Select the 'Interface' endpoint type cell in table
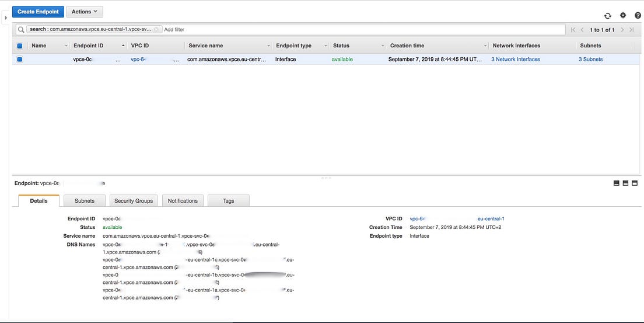Image resolution: width=644 pixels, height=323 pixels. (x=285, y=59)
